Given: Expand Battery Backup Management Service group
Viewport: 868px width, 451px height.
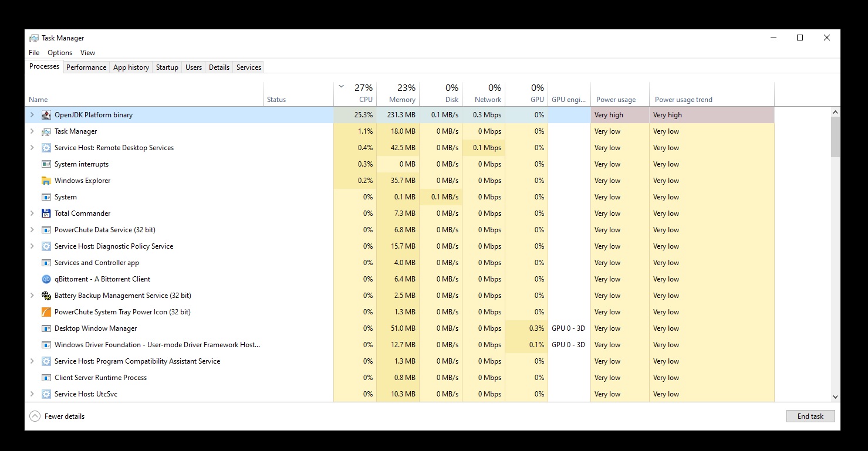Looking at the screenshot, I should (x=32, y=296).
